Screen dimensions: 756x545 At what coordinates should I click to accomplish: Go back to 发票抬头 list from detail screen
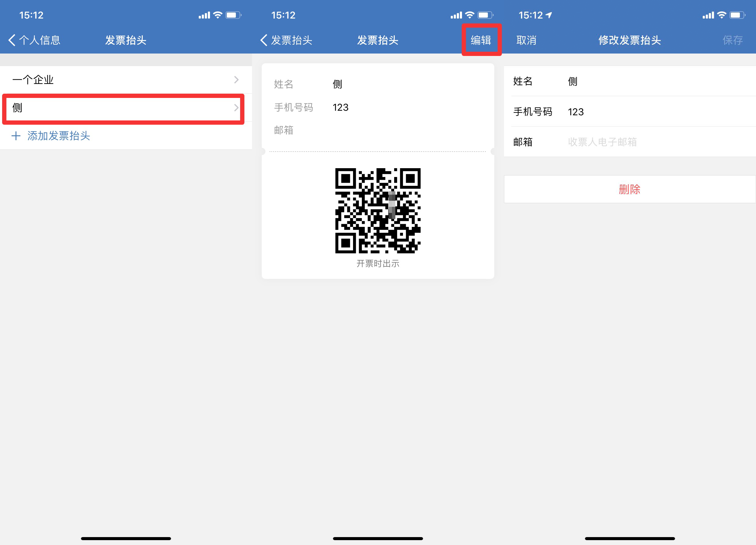point(286,40)
